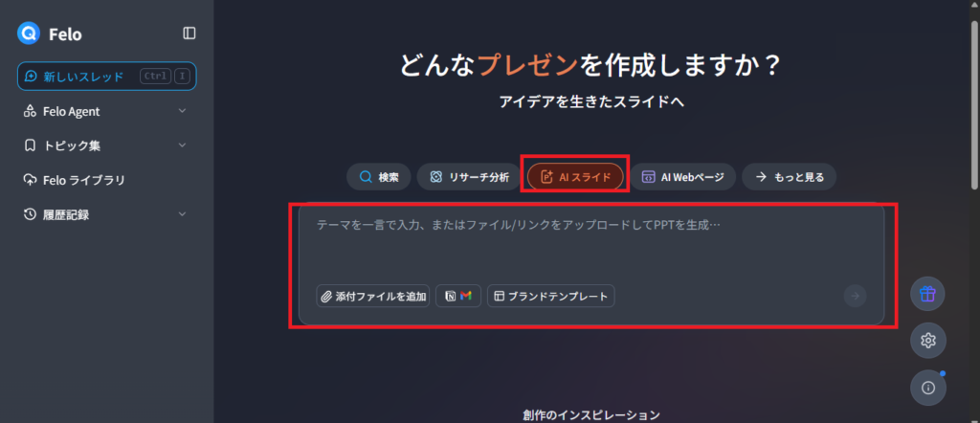Click the Felo Agent shapes icon

(x=30, y=111)
